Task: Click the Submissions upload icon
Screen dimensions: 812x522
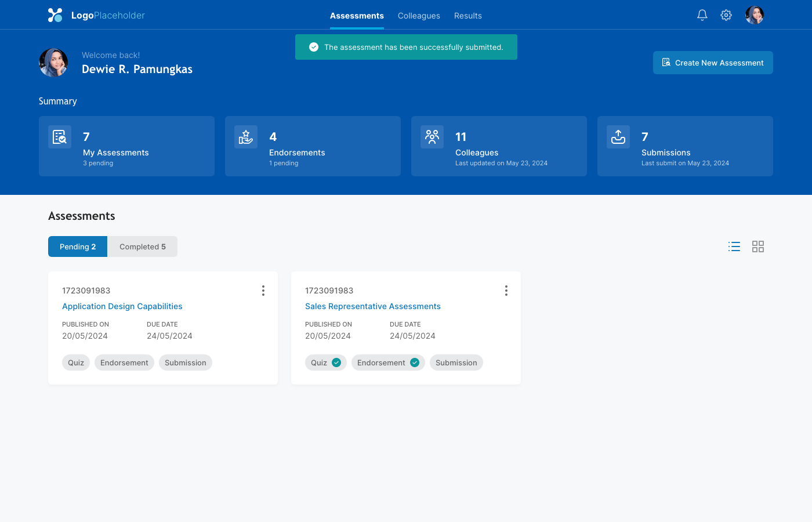Action: pos(618,137)
